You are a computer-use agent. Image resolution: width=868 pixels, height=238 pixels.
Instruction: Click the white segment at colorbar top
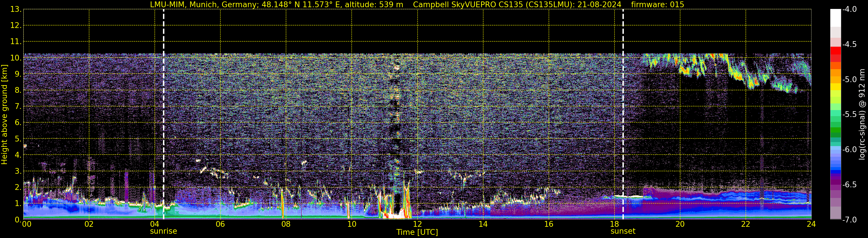(x=836, y=18)
